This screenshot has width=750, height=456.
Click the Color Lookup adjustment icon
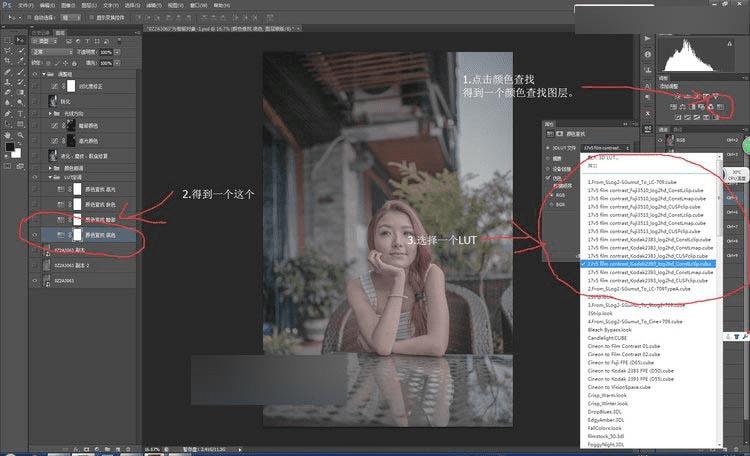[720, 107]
